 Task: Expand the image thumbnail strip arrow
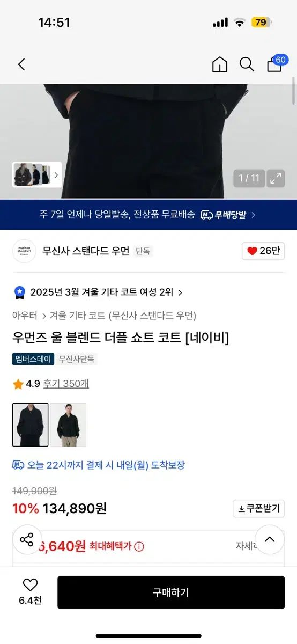pyautogui.click(x=56, y=175)
